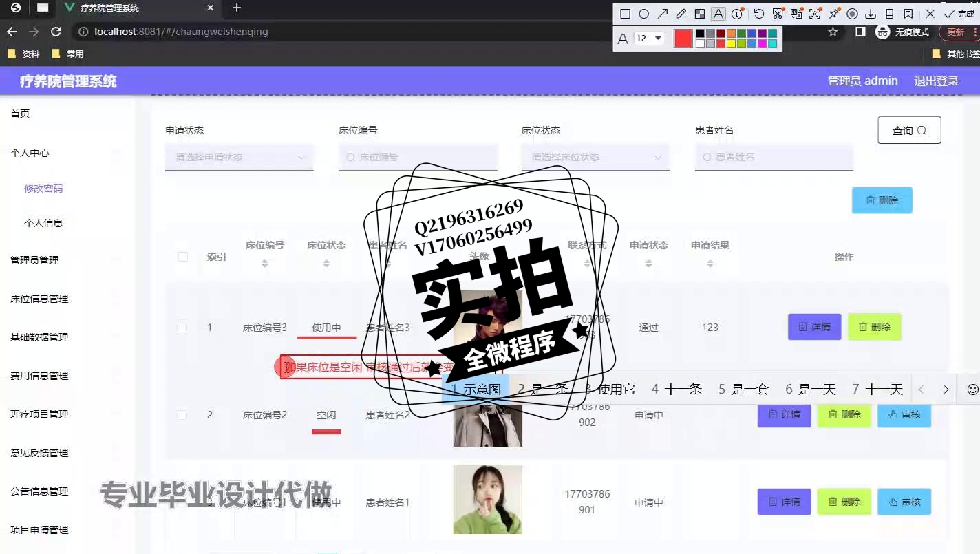Viewport: 980px width, 554px height.
Task: Check the row 2 床位编号2 checkbox
Action: [x=182, y=415]
